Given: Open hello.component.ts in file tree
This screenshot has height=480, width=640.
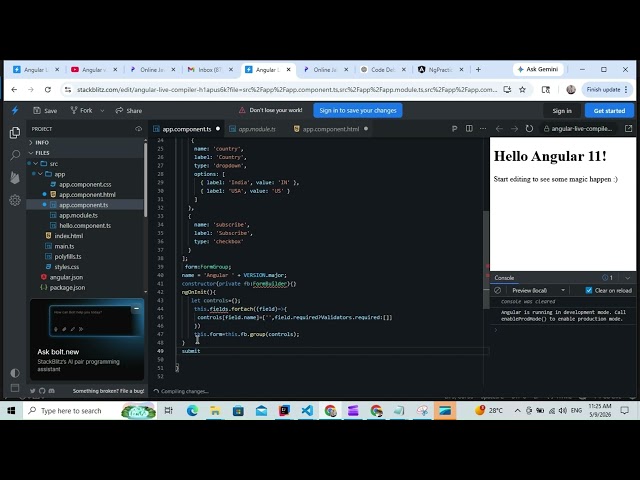Looking at the screenshot, I should coord(85,226).
